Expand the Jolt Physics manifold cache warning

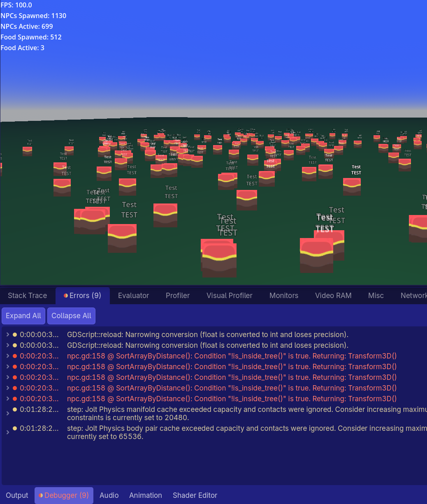click(x=7, y=414)
